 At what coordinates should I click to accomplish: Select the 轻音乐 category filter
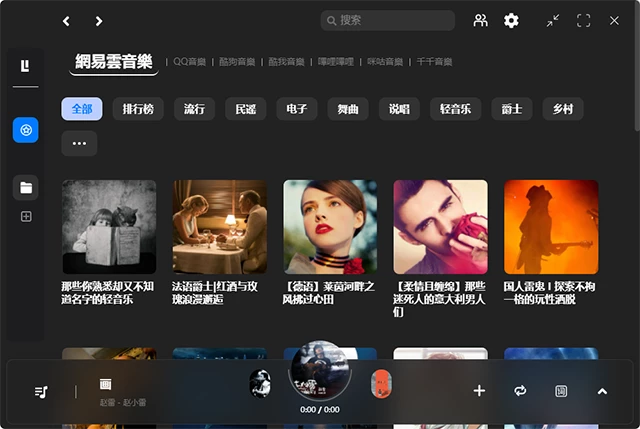point(456,109)
